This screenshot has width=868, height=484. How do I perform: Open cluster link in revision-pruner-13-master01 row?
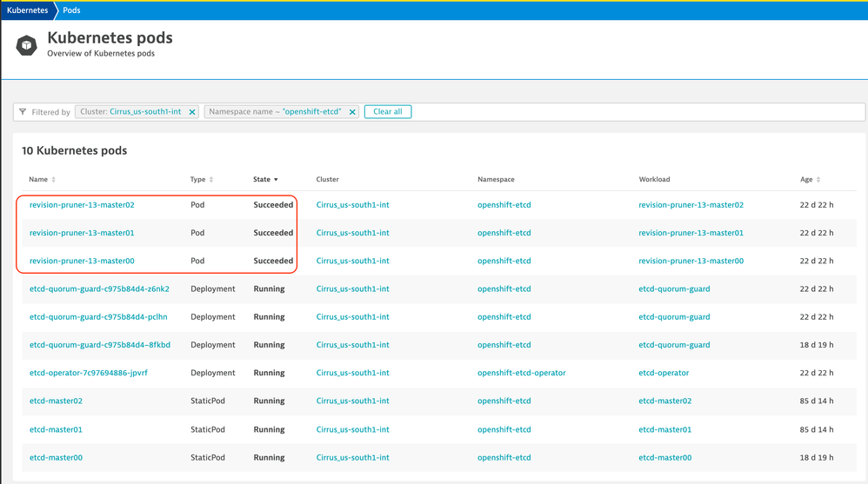[352, 233]
